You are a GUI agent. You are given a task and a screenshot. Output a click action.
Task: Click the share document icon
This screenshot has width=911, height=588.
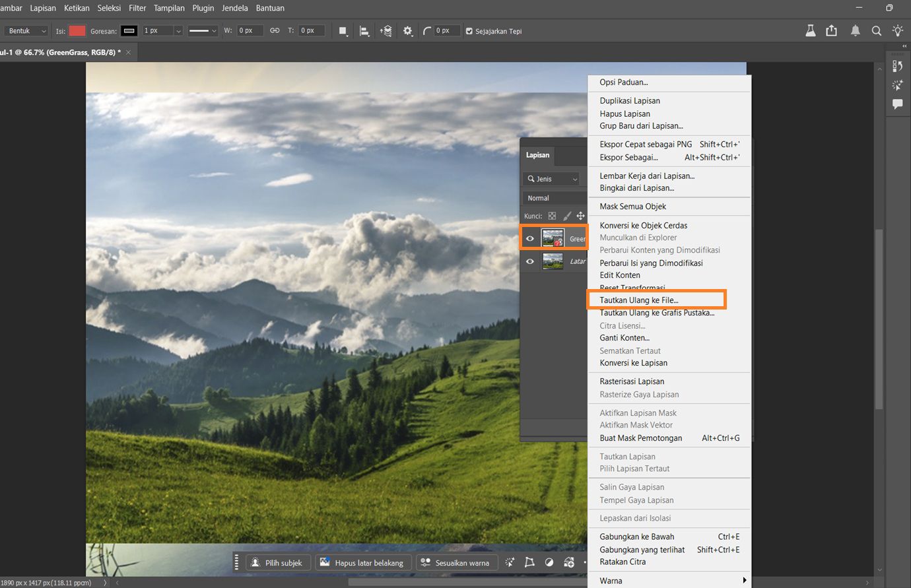point(831,30)
